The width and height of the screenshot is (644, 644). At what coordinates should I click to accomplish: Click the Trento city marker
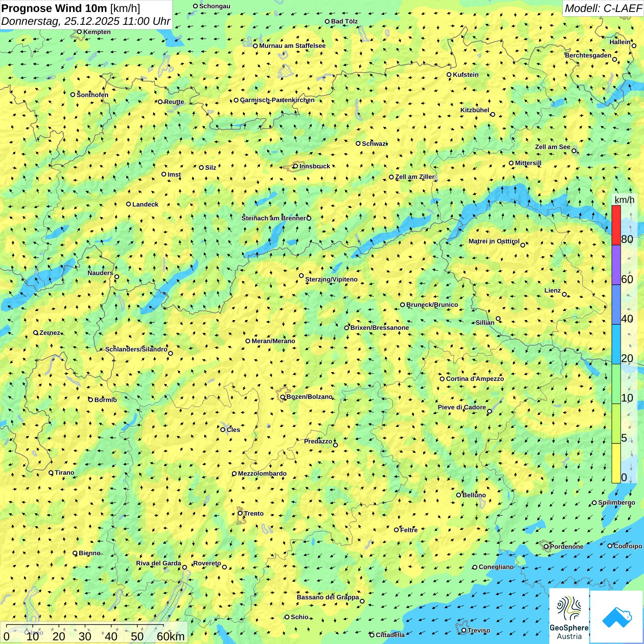[240, 513]
